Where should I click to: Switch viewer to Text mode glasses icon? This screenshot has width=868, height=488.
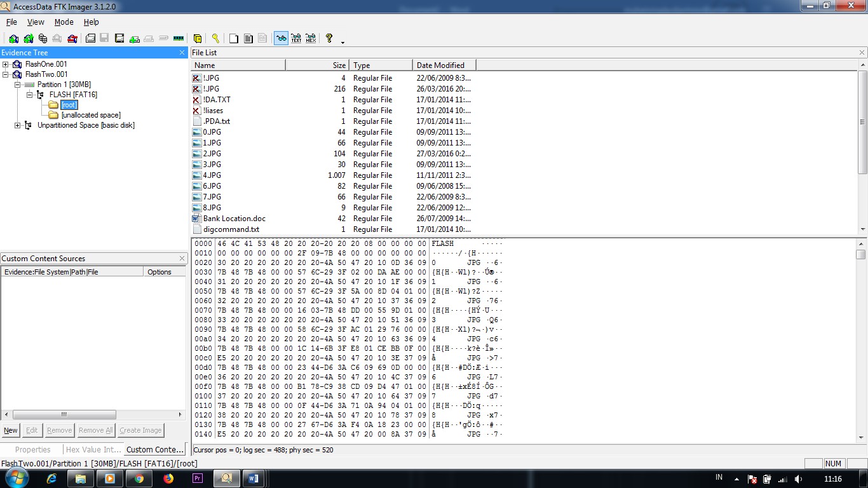[296, 38]
